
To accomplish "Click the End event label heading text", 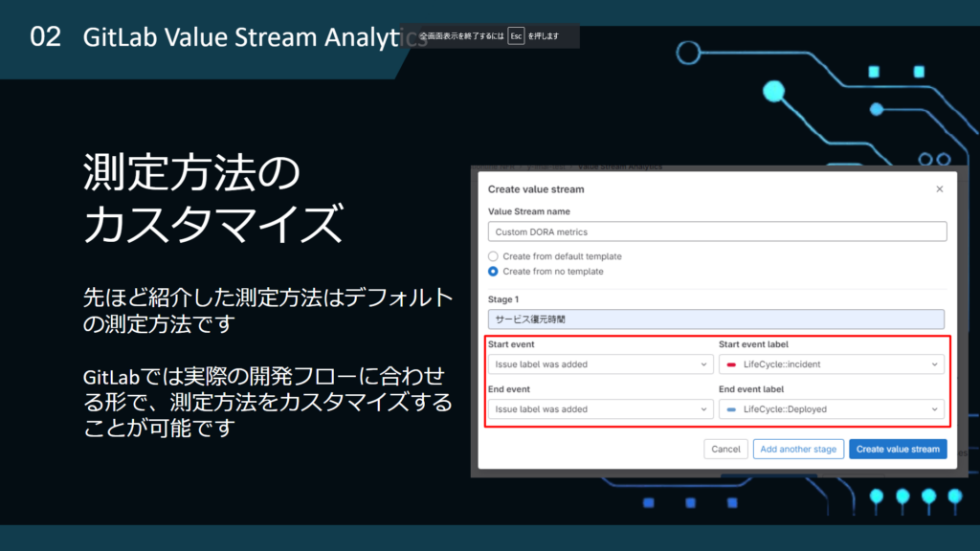I will tap(750, 389).
